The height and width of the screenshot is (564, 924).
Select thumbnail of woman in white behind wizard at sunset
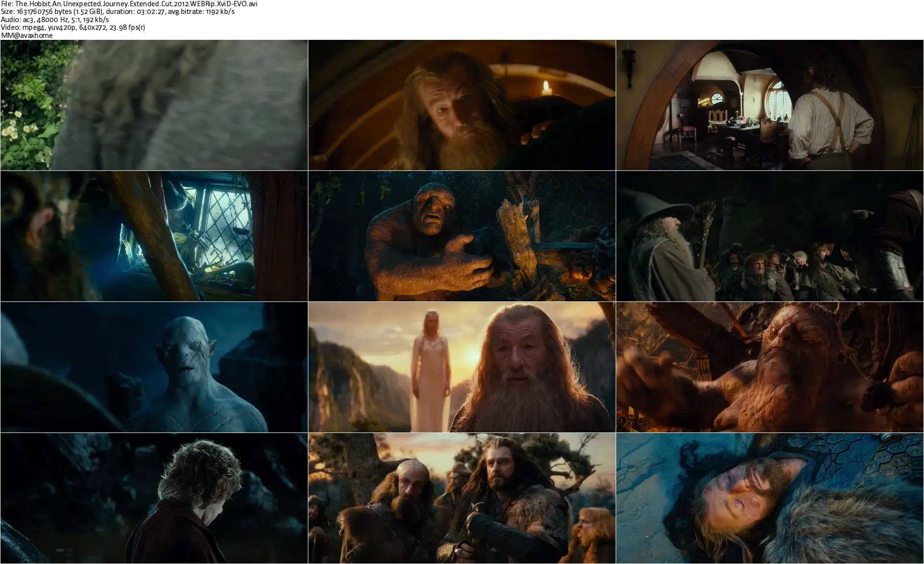462,367
